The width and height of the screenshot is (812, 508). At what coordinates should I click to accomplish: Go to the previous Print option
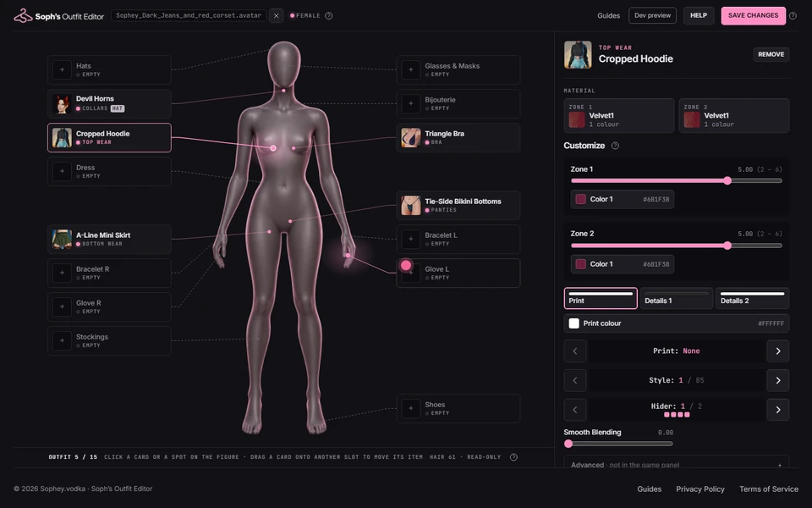coord(575,351)
